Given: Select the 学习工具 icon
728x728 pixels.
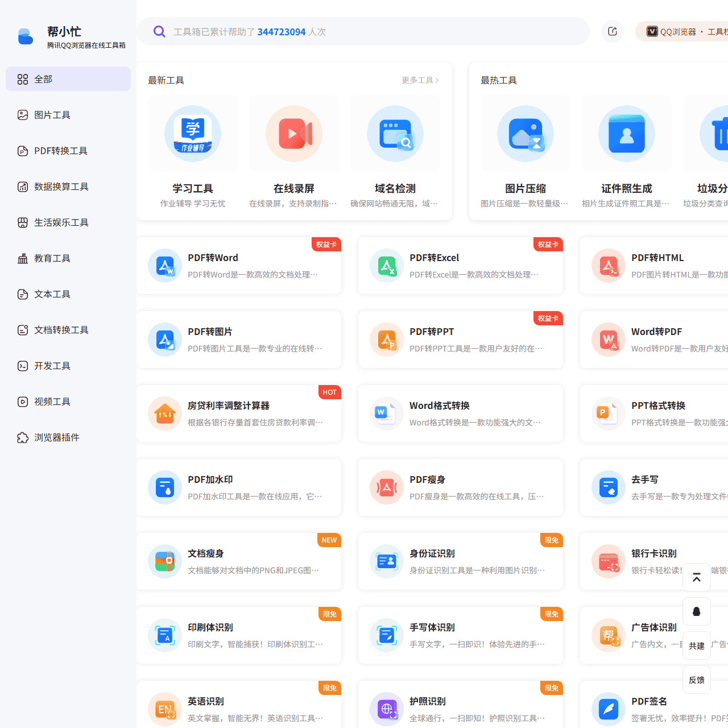Looking at the screenshot, I should tap(193, 133).
